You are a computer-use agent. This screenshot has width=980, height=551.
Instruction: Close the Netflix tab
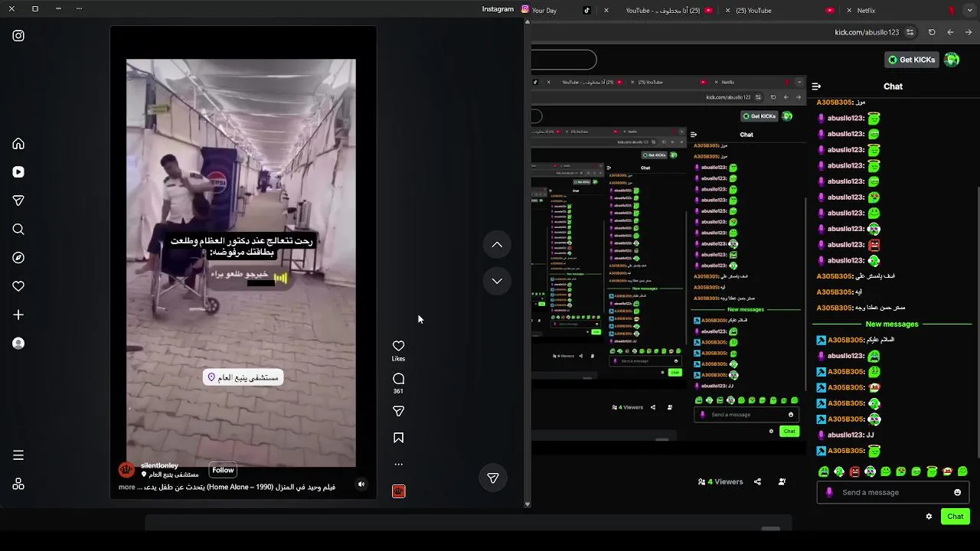coord(848,10)
